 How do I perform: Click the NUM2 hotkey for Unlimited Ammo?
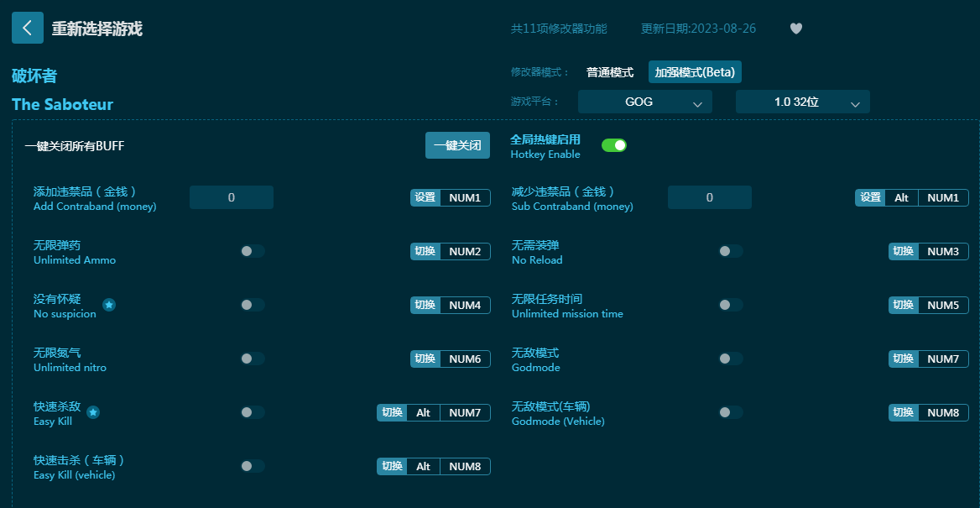(x=466, y=252)
